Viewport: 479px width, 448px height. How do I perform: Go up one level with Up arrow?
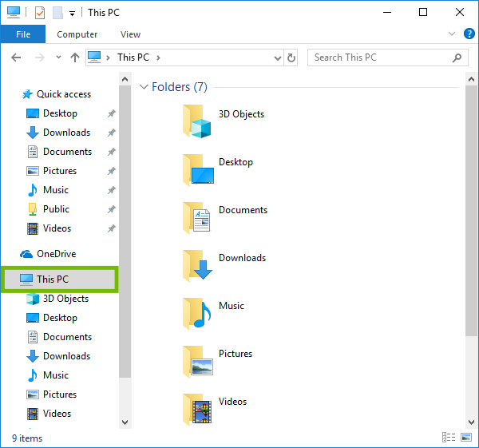click(x=75, y=57)
